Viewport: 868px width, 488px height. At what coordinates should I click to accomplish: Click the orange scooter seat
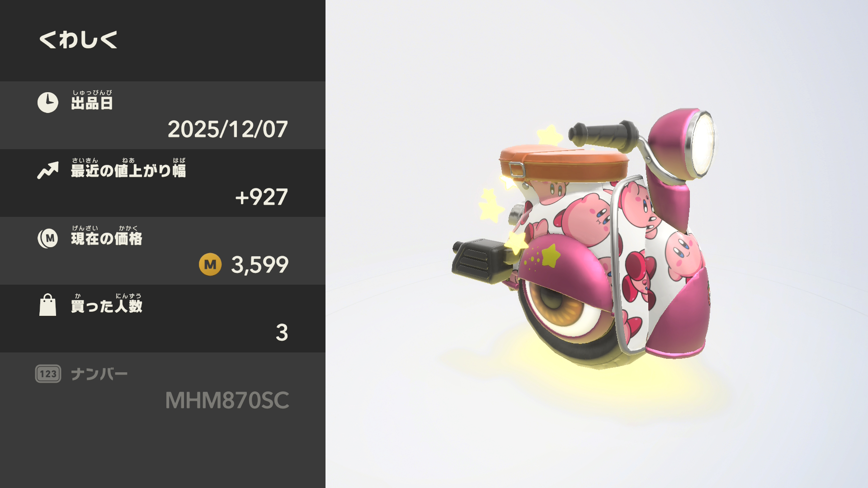click(564, 163)
